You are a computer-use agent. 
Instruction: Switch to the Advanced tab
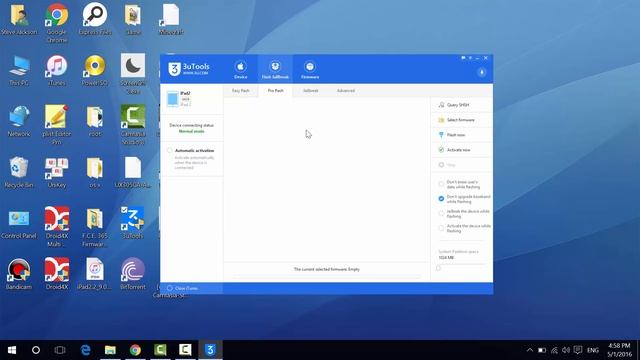pyautogui.click(x=346, y=91)
